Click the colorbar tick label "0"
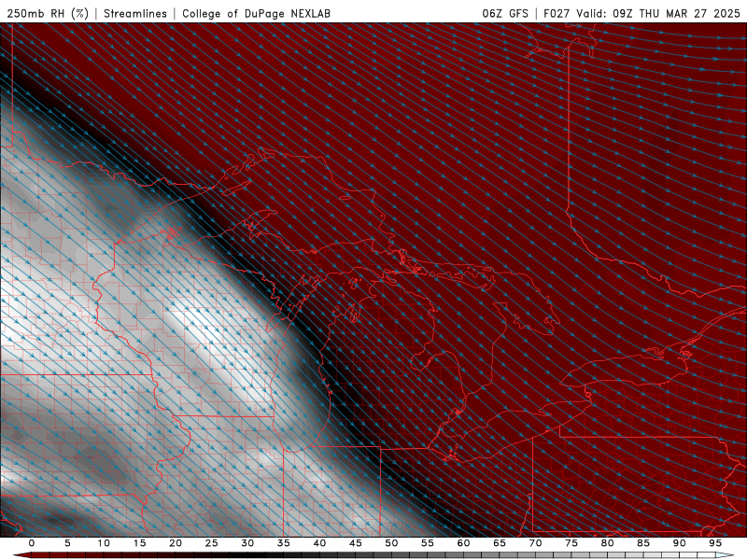The height and width of the screenshot is (560, 747). (32, 543)
